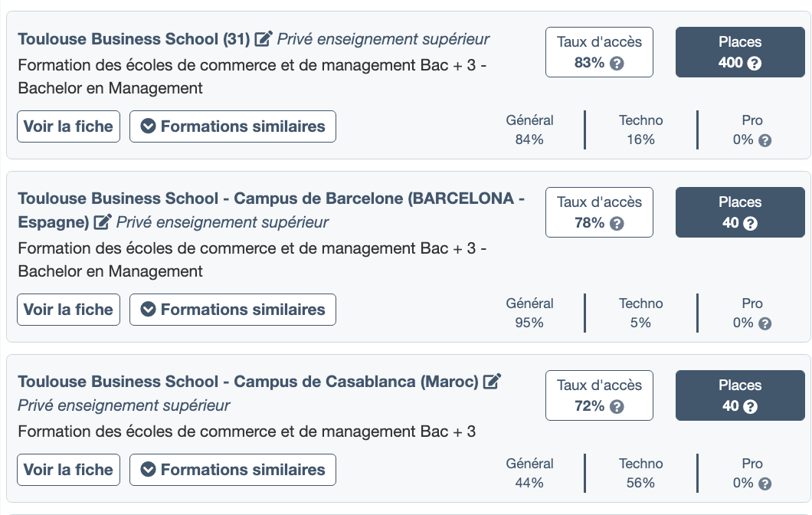This screenshot has width=812, height=515.
Task: Click Pro 0% help icon for Barcelona campus
Action: tap(765, 323)
